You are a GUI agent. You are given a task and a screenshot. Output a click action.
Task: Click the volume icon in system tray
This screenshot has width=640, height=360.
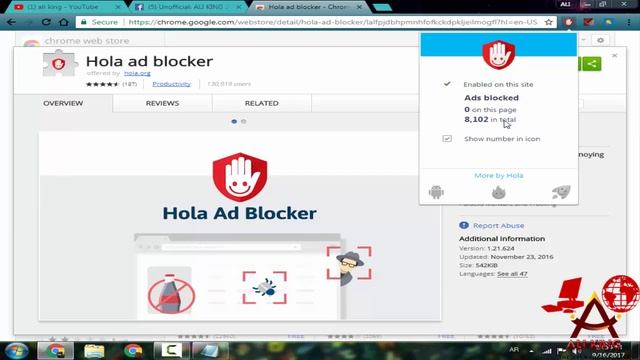pyautogui.click(x=576, y=351)
